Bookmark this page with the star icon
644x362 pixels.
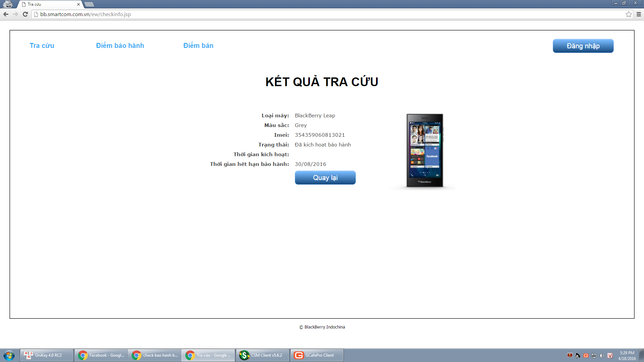point(629,14)
